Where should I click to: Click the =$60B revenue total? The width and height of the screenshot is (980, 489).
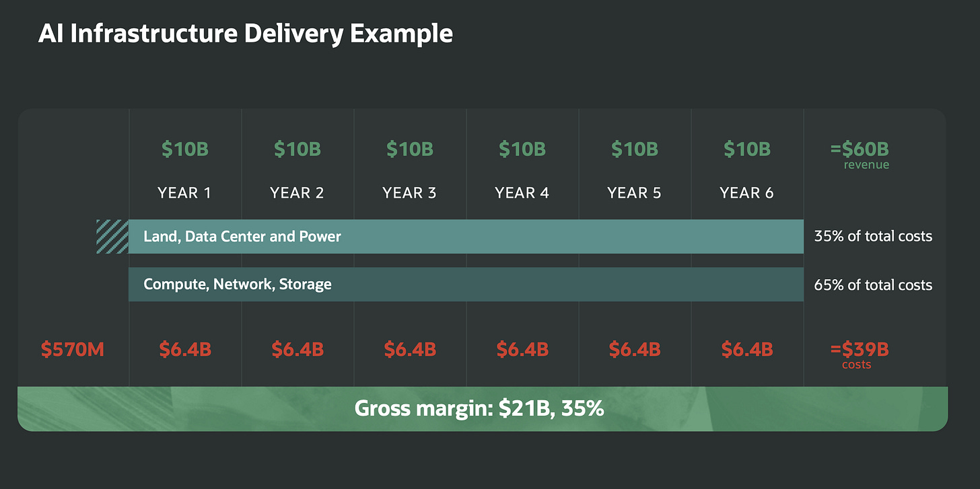click(x=860, y=154)
